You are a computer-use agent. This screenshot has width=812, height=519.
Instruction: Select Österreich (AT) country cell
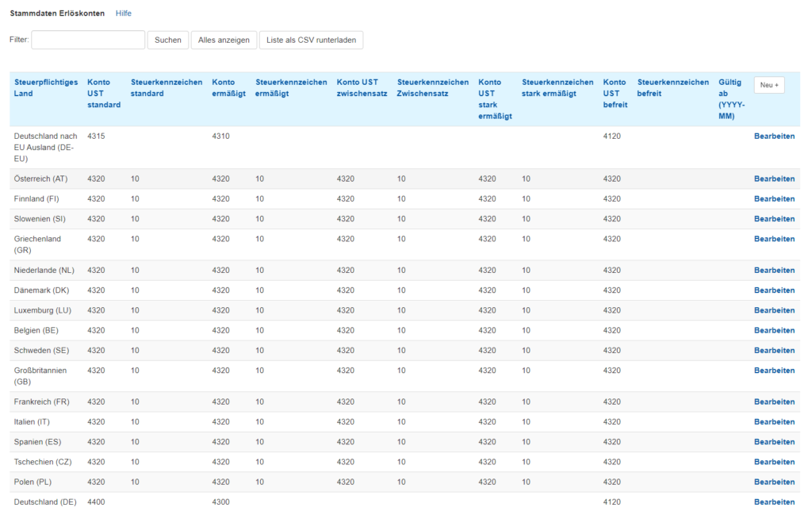40,179
